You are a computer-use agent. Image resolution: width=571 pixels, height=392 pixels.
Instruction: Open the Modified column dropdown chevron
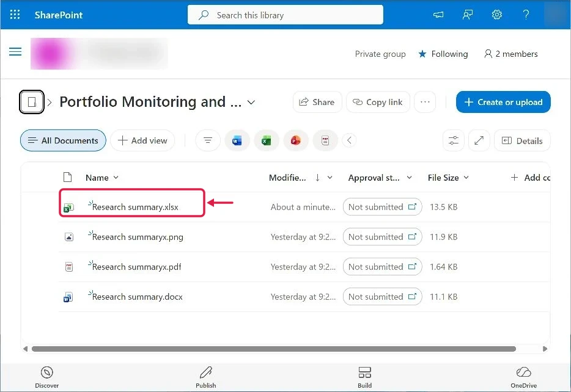(330, 178)
